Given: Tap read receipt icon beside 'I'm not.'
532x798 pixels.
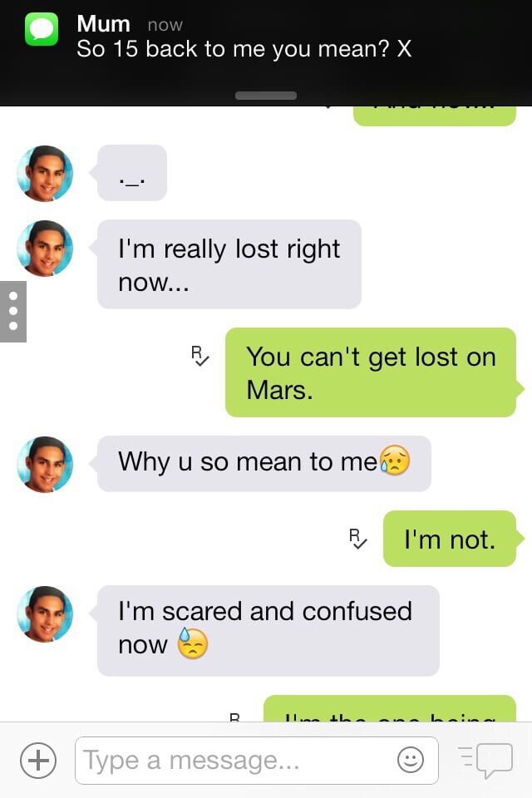Looking at the screenshot, I should [x=358, y=539].
